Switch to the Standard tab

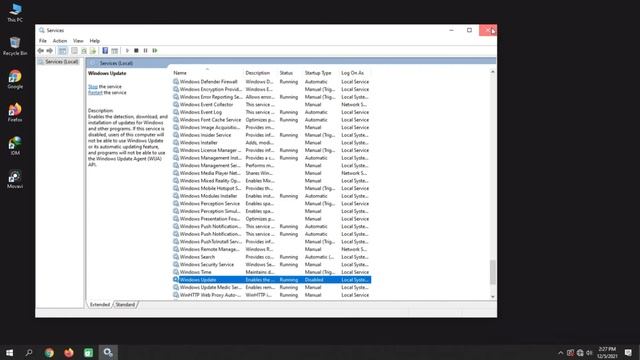(x=125, y=304)
